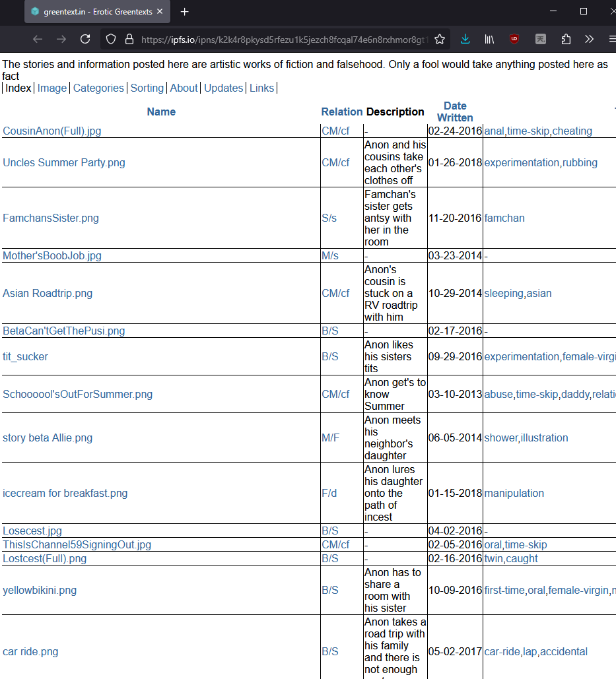
Task: Open the tracking protection shield icon
Action: click(x=111, y=40)
